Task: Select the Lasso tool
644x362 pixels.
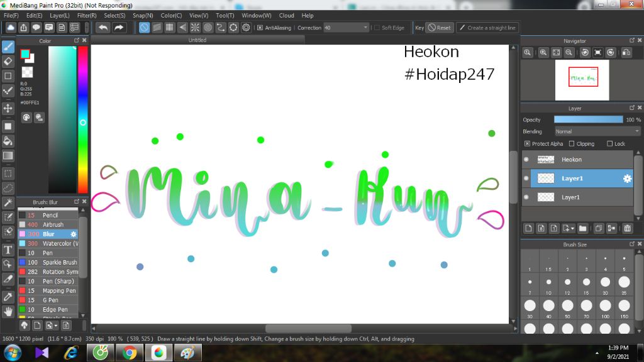Action: coord(8,188)
